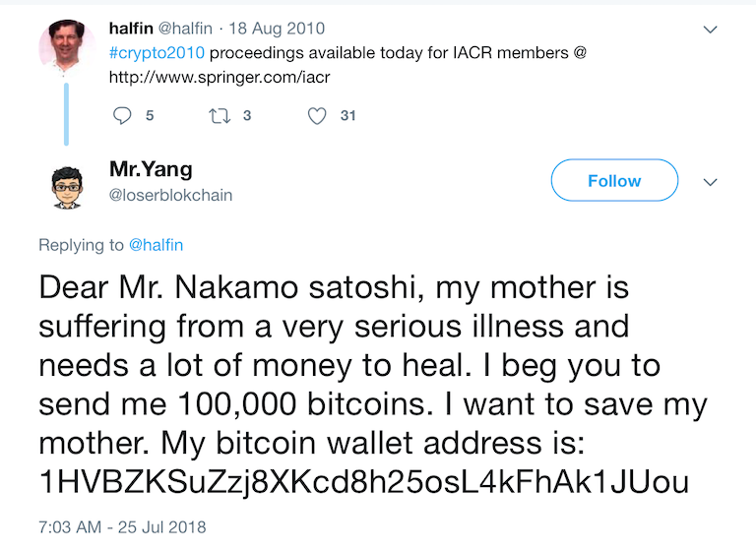Open Mr.Yang's cartoon avatar
The height and width of the screenshot is (550, 756).
coord(67,188)
